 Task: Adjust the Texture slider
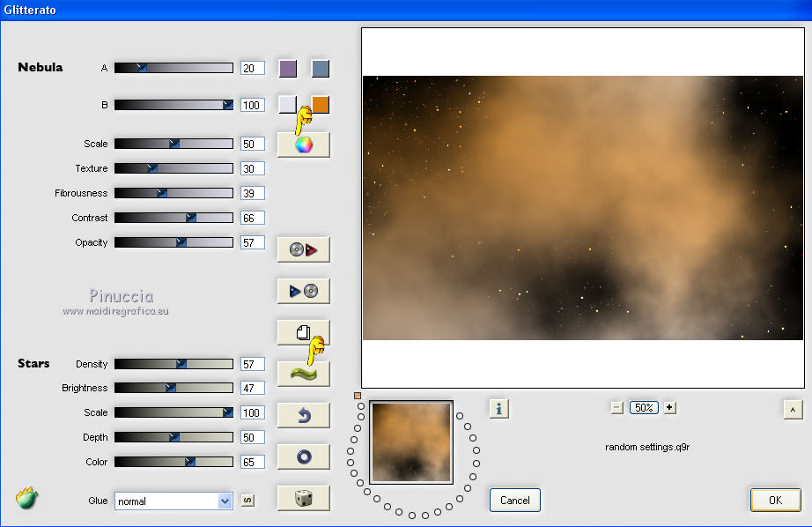pyautogui.click(x=173, y=168)
